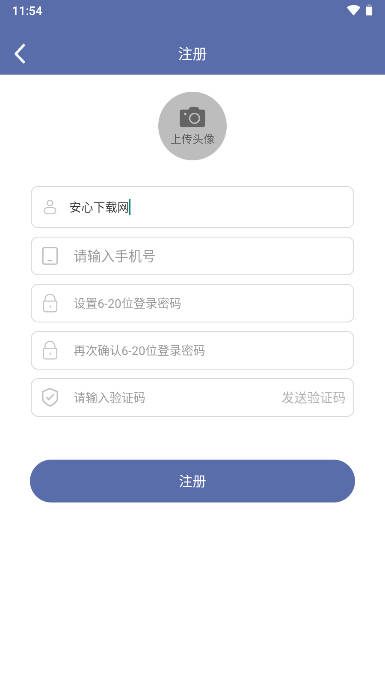The width and height of the screenshot is (385, 686).
Task: Tap the 注册 page title in header
Action: point(192,54)
